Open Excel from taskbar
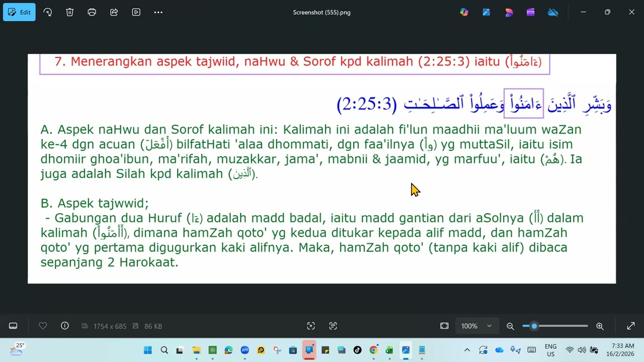The width and height of the screenshot is (644, 362). [x=389, y=350]
